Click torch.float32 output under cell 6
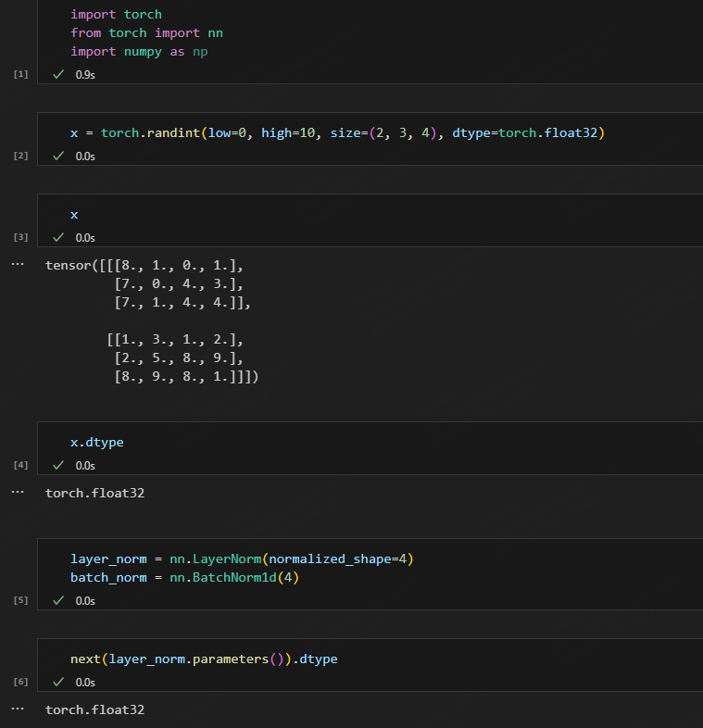703x728 pixels. click(x=94, y=709)
